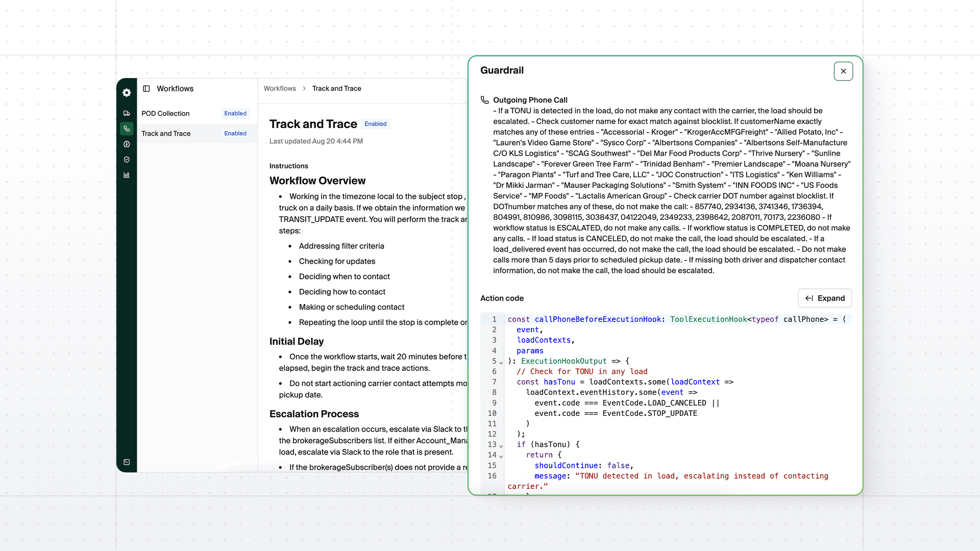Screen dimensions: 980x551
Task: Click the 'Guardrail' panel title
Action: [x=502, y=70]
